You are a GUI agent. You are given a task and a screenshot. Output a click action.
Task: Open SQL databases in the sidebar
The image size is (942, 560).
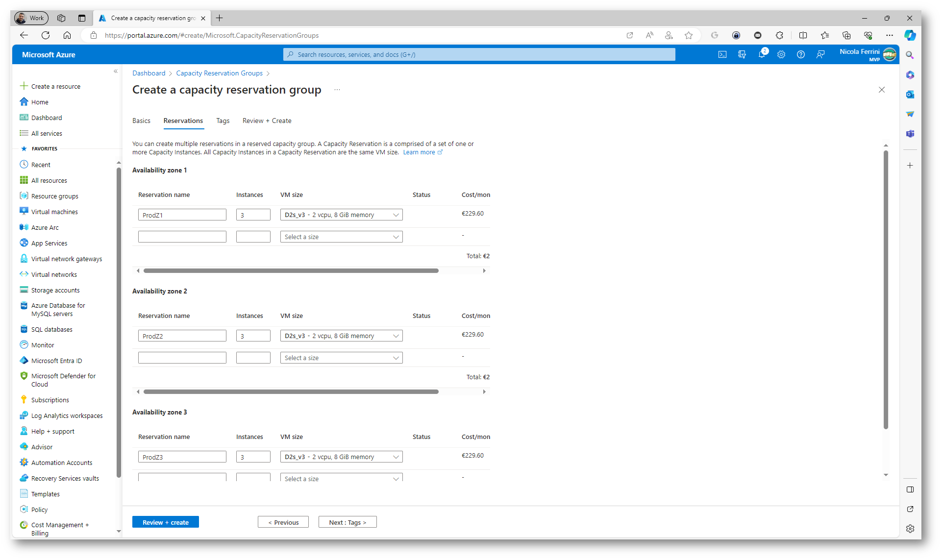click(x=51, y=329)
